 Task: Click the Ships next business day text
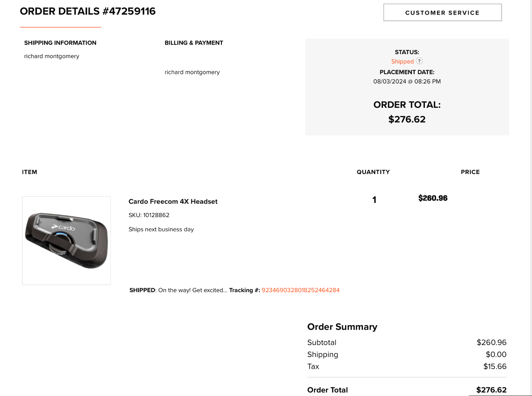pos(161,230)
